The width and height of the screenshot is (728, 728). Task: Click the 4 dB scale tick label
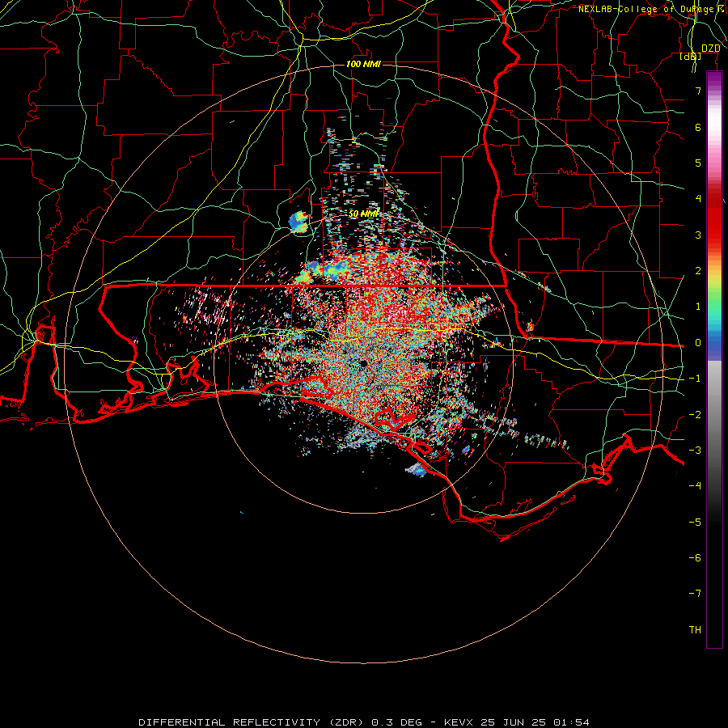(x=698, y=199)
